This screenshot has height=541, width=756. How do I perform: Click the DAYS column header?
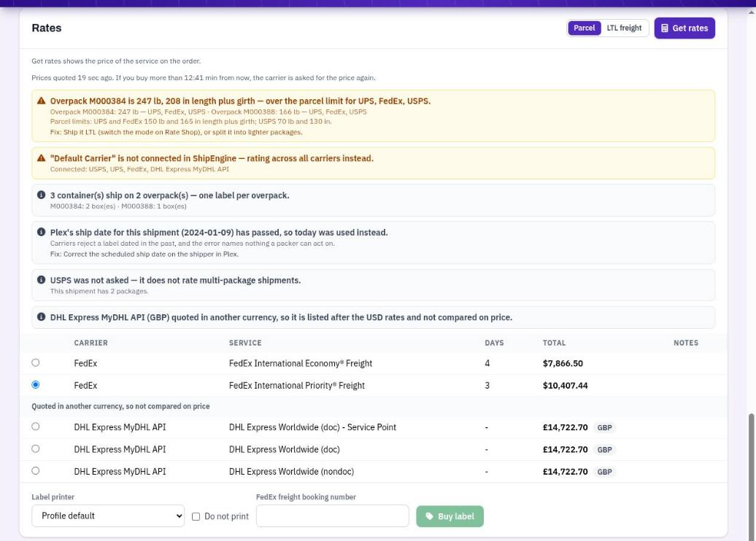(494, 343)
